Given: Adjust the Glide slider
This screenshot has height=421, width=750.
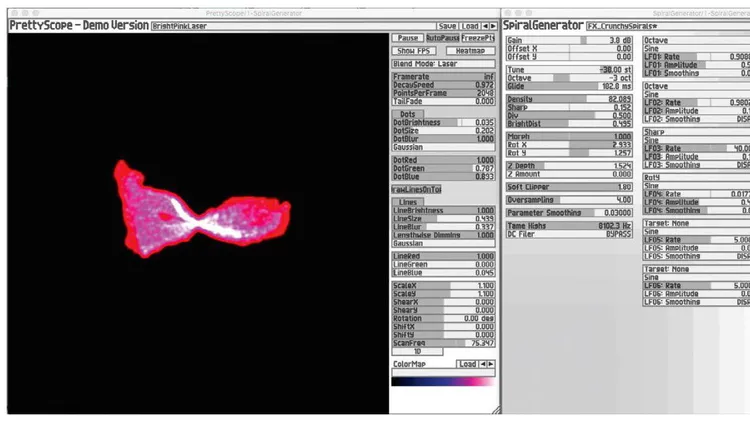Looking at the screenshot, I should (x=569, y=87).
